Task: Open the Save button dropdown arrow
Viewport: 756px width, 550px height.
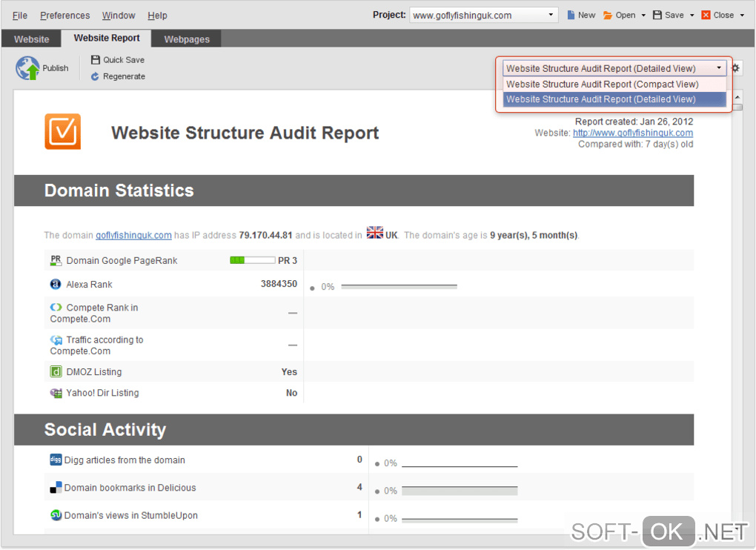Action: pos(692,16)
